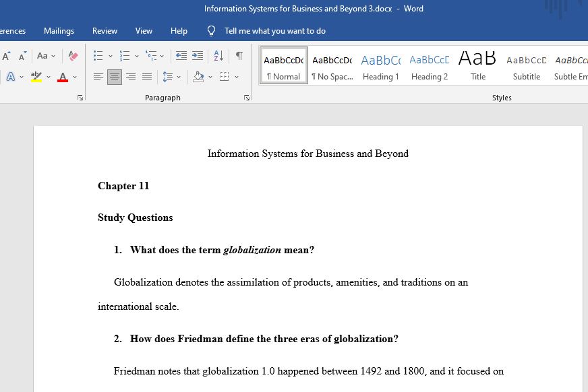Open the Paragraph dialog launcher
The image size is (588, 392).
(246, 98)
